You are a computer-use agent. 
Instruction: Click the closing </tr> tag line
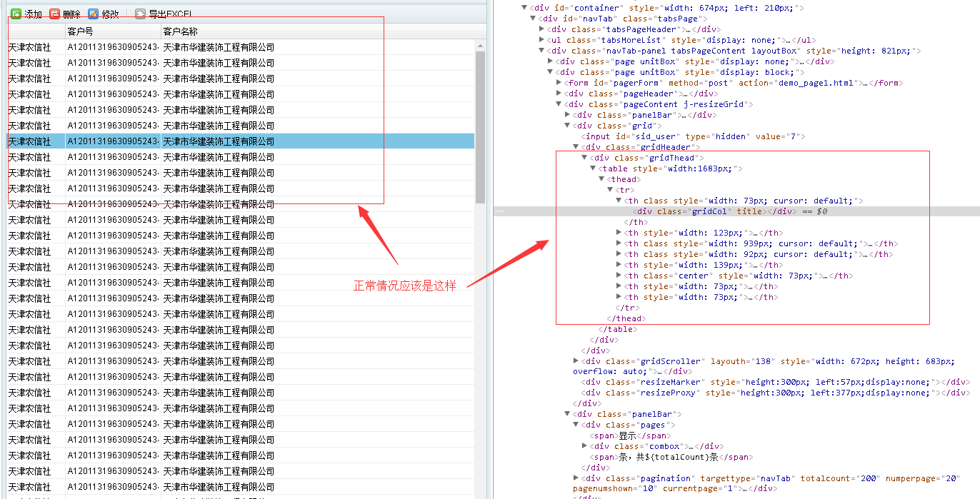point(628,308)
